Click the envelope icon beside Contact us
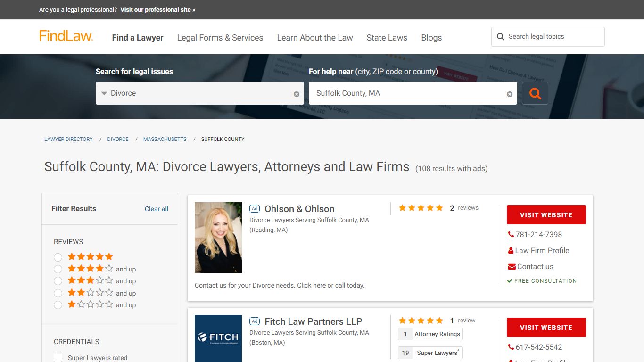 (512, 267)
